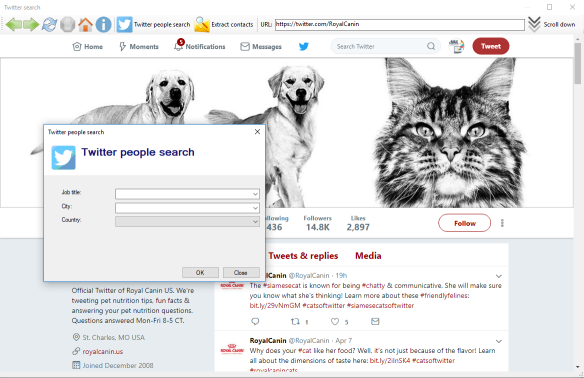Maximize the Twitter search window
The width and height of the screenshot is (584, 378).
(549, 7)
